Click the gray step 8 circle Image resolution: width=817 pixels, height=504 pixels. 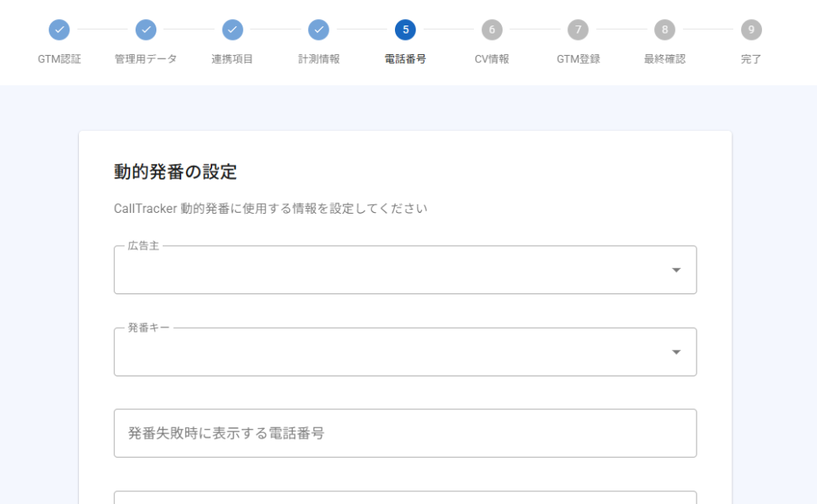[665, 30]
